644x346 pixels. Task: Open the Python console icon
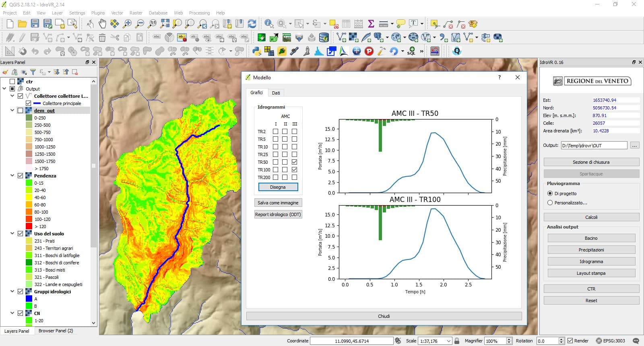pyautogui.click(x=256, y=51)
